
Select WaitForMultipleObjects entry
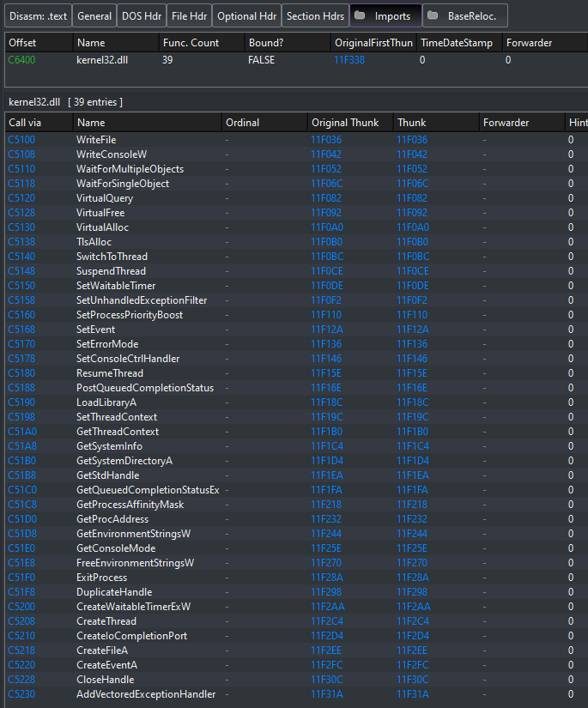coord(296,169)
